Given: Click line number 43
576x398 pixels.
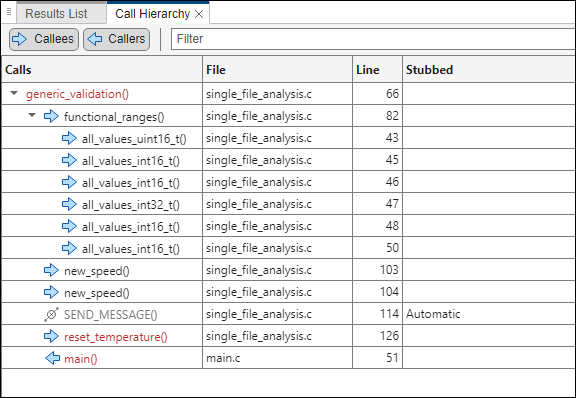Looking at the screenshot, I should click(x=392, y=138).
